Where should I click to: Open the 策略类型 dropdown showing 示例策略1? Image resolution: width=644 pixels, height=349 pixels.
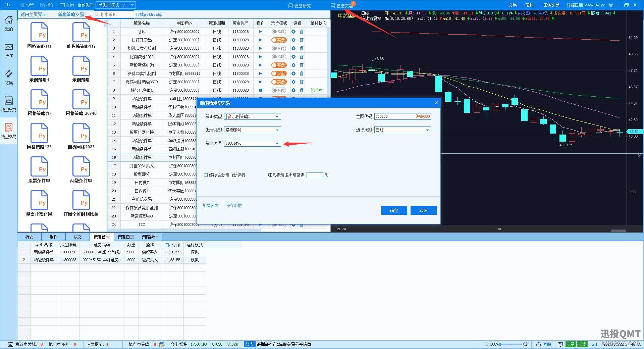252,116
